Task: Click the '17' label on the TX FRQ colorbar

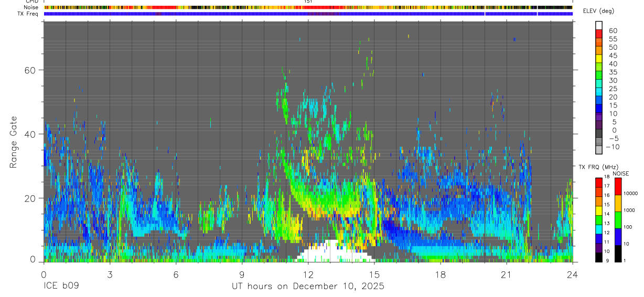Action: (x=607, y=186)
